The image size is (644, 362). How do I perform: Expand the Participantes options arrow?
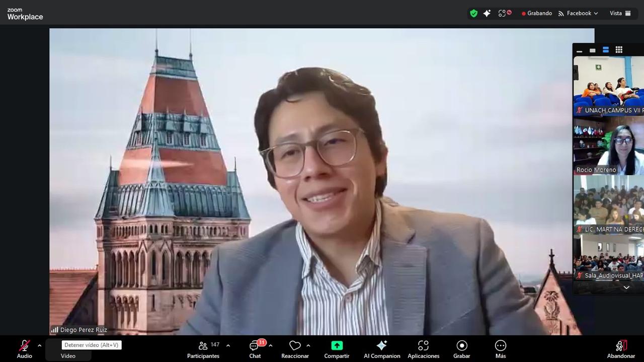click(228, 346)
